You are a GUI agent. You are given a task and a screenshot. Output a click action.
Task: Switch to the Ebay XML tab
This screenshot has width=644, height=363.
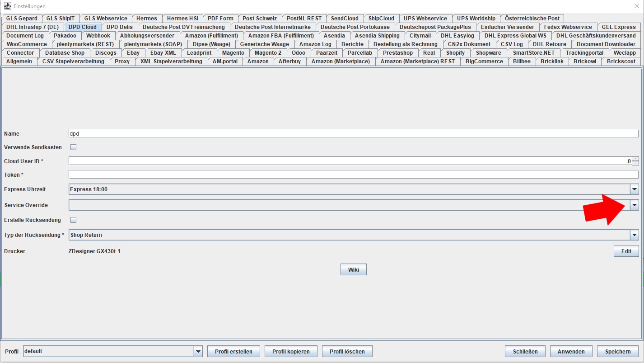(163, 53)
